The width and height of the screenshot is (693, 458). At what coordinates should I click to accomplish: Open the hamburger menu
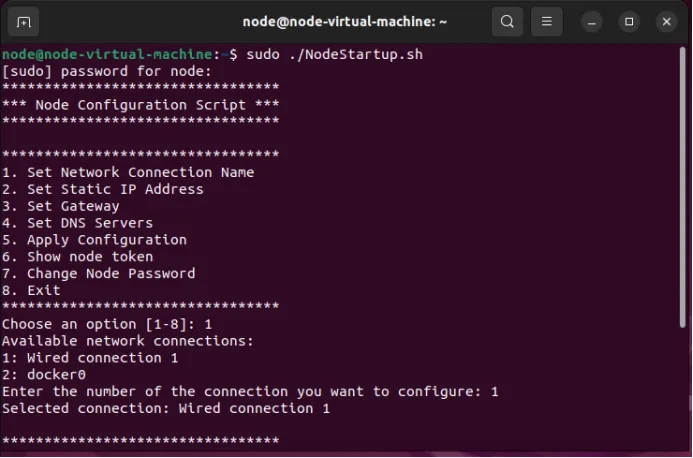point(547,21)
